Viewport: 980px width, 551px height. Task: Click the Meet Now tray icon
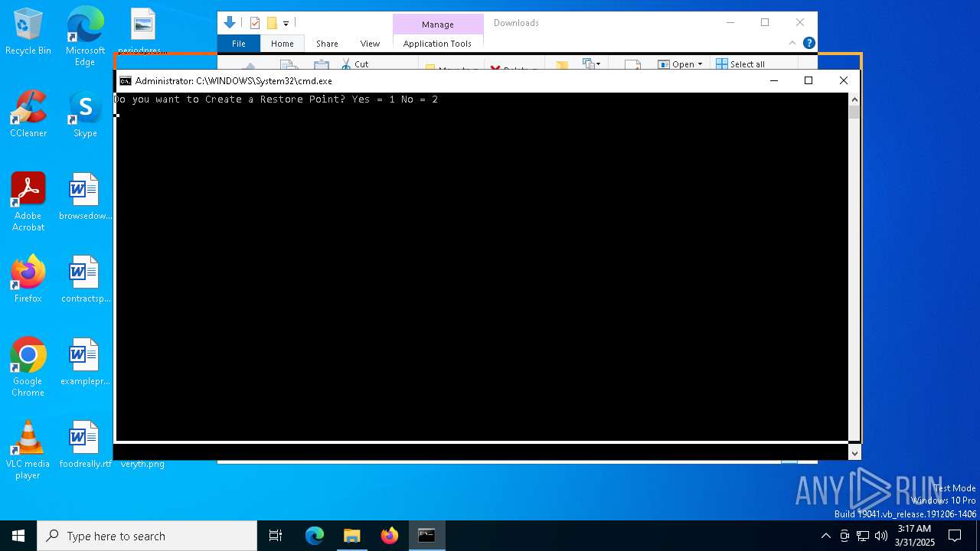(x=844, y=536)
